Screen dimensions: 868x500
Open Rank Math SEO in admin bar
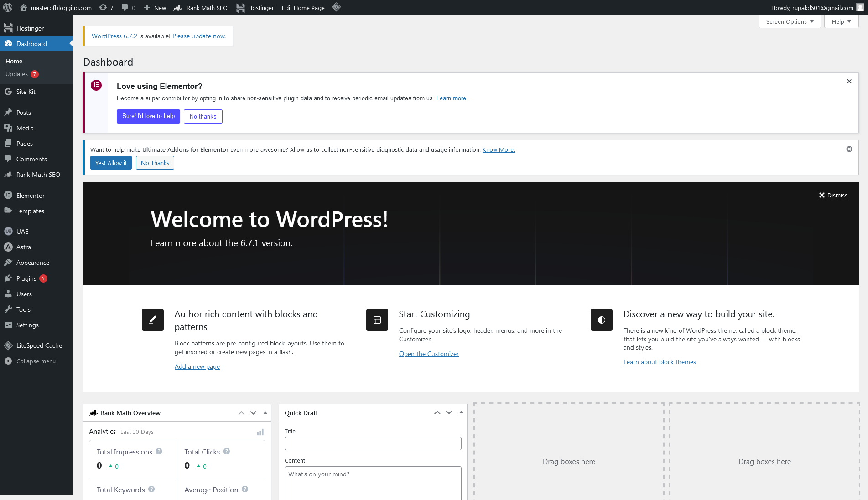coord(201,7)
